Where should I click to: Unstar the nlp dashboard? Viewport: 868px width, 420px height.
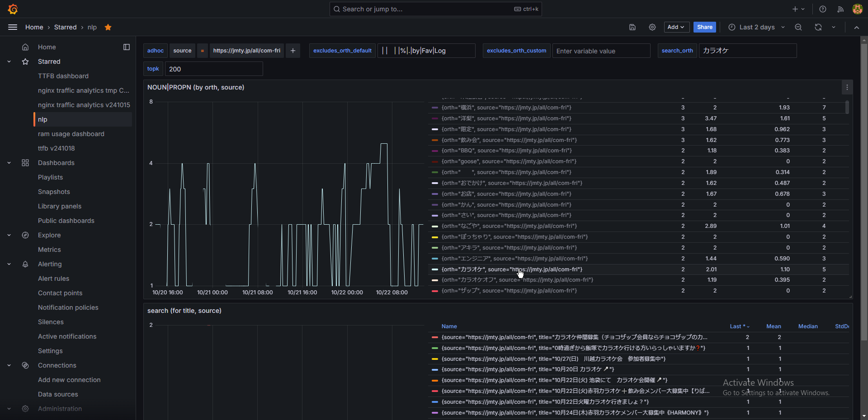click(x=108, y=27)
